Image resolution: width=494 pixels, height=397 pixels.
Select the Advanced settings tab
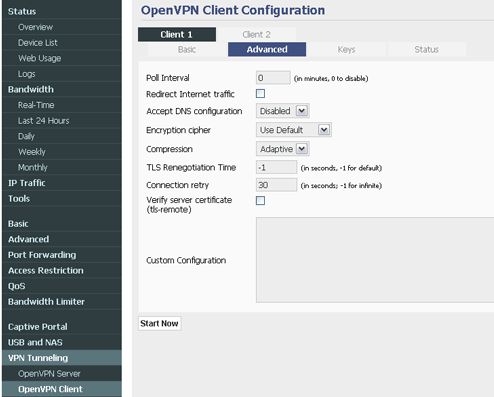[x=267, y=49]
